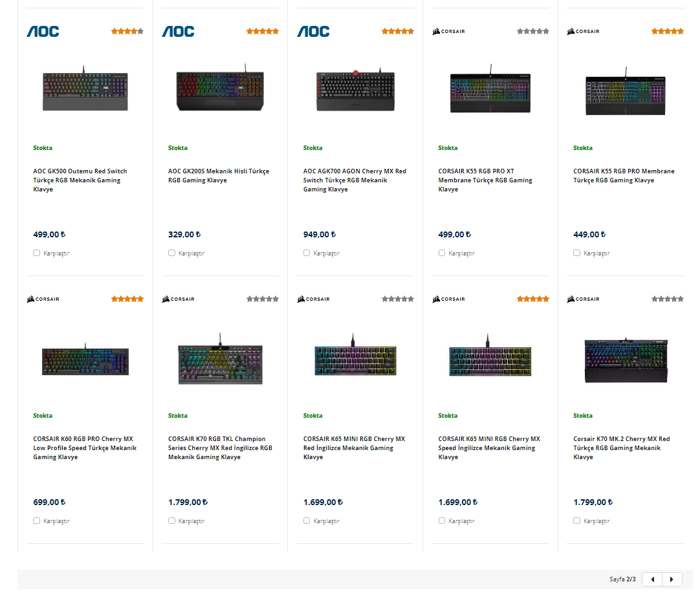Click AOC AGK700 keyboard image

[356, 89]
